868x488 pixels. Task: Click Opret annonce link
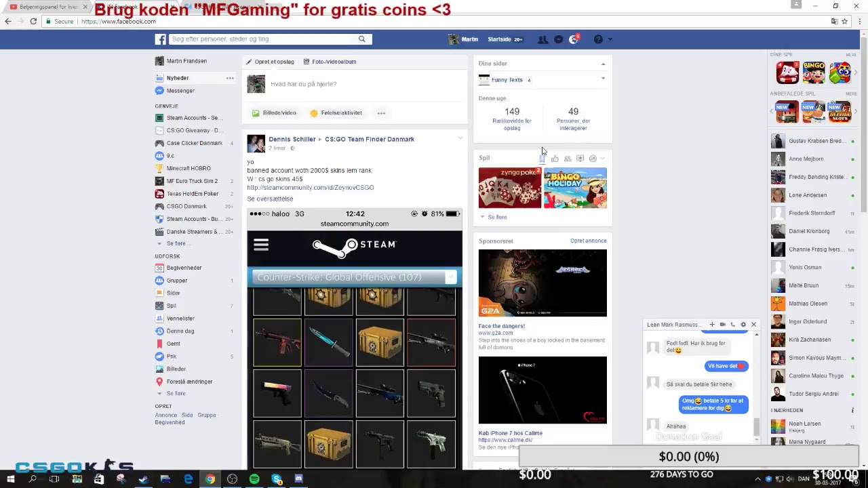(589, 241)
